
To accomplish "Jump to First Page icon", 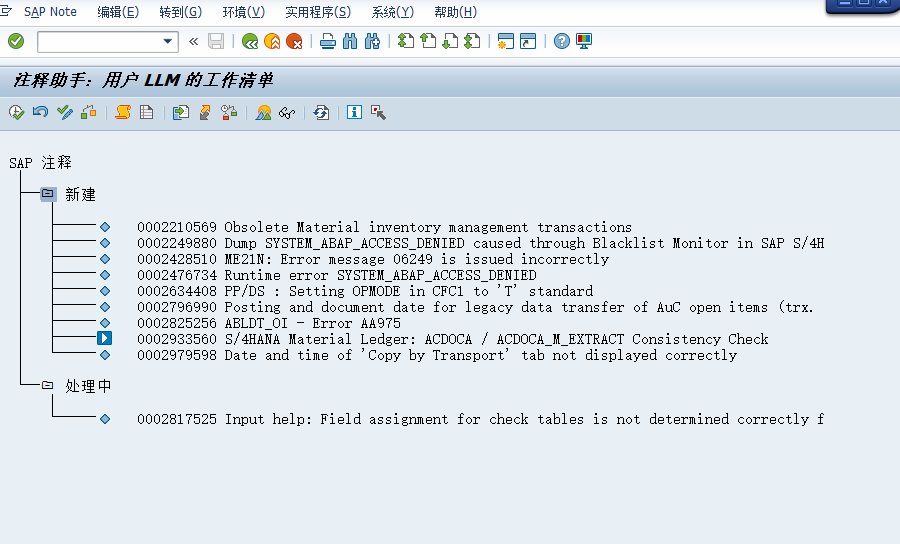I will point(406,41).
